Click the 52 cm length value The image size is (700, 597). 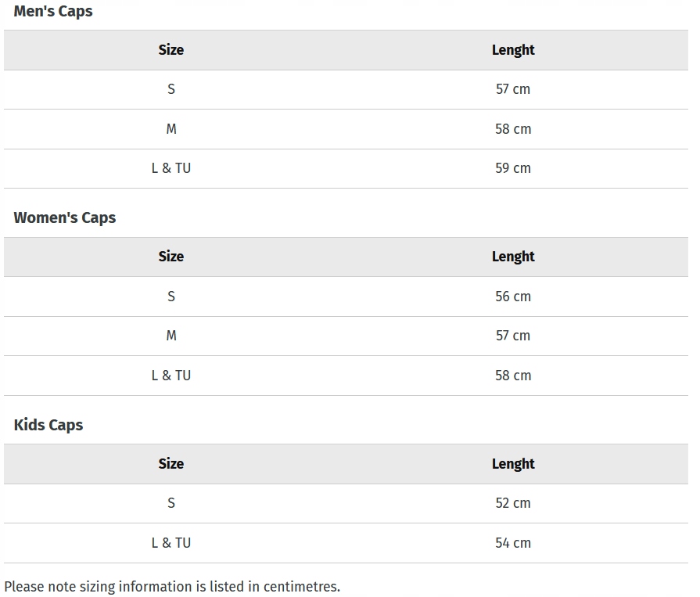(x=513, y=503)
